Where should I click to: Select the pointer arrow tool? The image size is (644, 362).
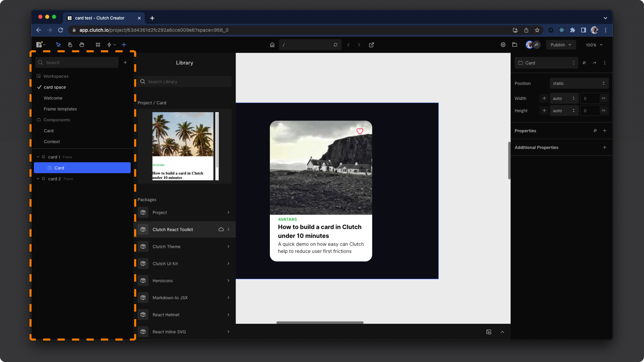pos(58,45)
